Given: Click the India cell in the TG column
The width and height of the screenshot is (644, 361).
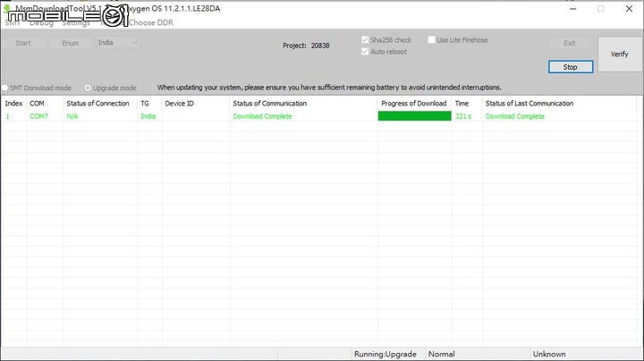Looking at the screenshot, I should point(148,116).
